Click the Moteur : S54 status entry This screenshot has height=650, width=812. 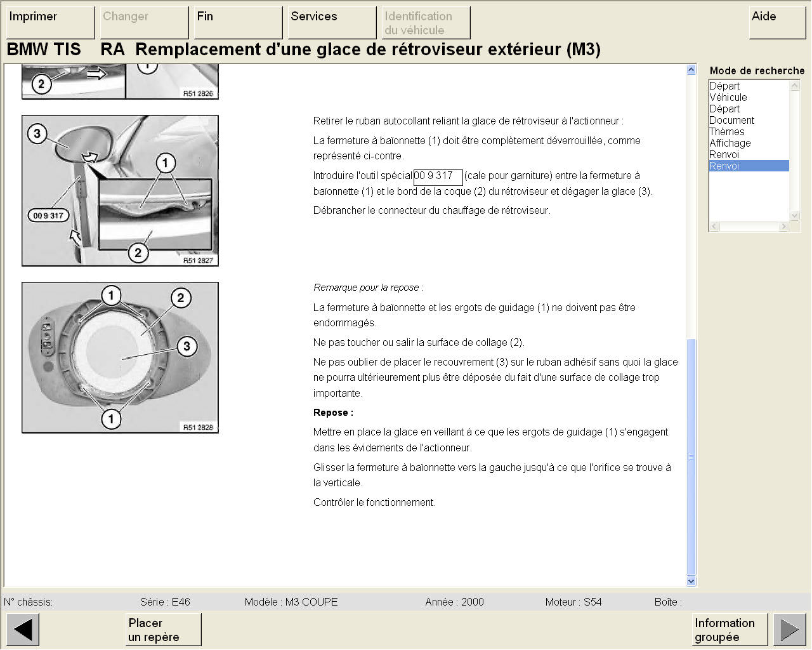(x=573, y=602)
